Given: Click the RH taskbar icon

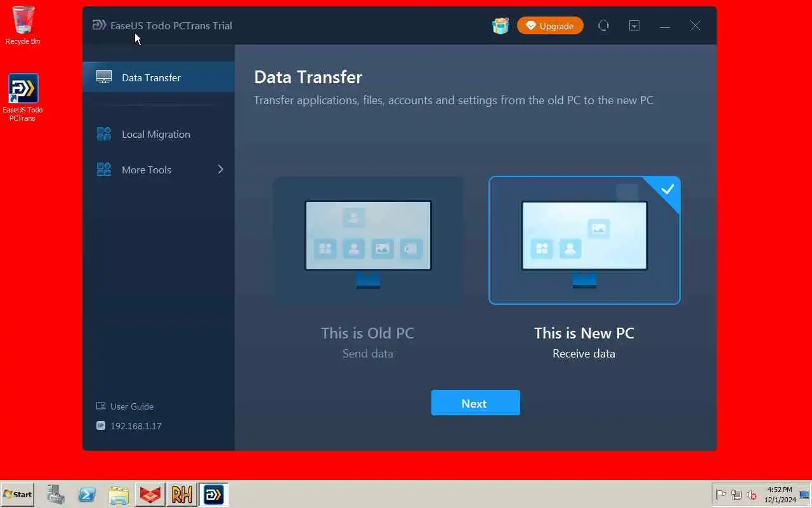Looking at the screenshot, I should coord(182,495).
